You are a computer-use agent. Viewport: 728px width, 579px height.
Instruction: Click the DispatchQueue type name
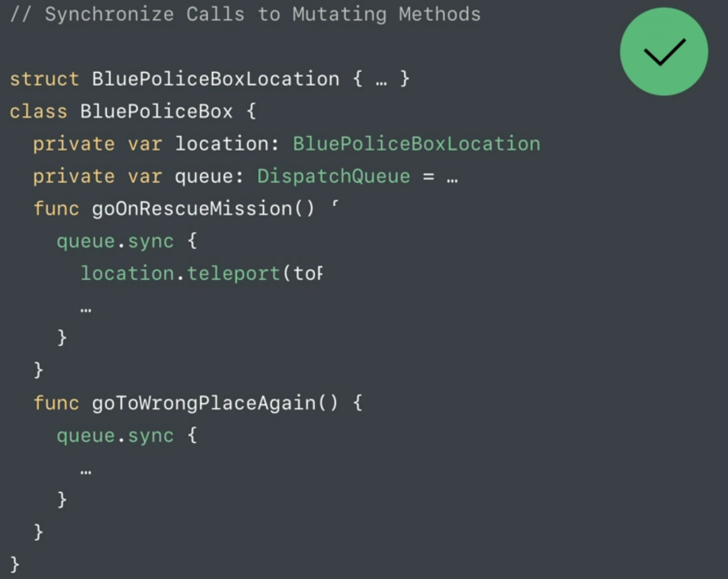click(x=334, y=176)
